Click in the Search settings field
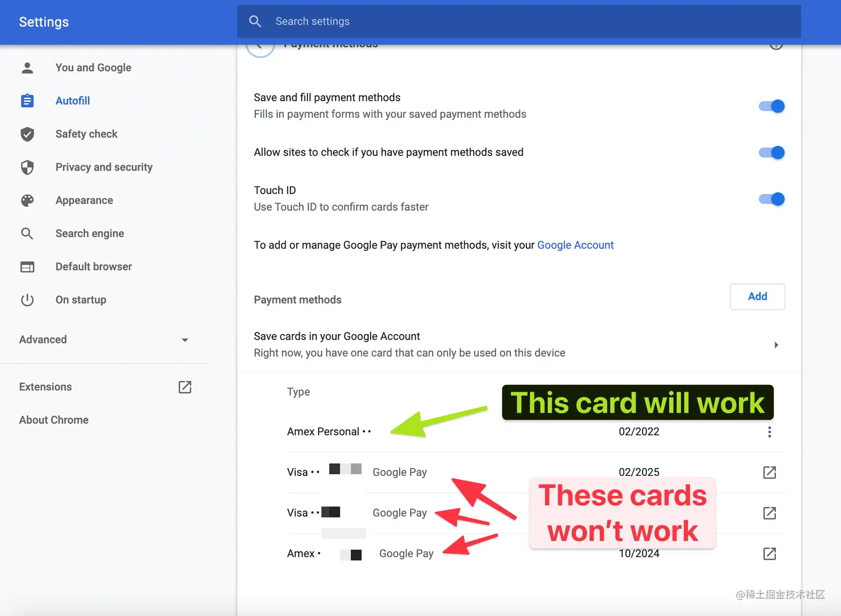Screen dimensions: 841x616 (x=519, y=22)
